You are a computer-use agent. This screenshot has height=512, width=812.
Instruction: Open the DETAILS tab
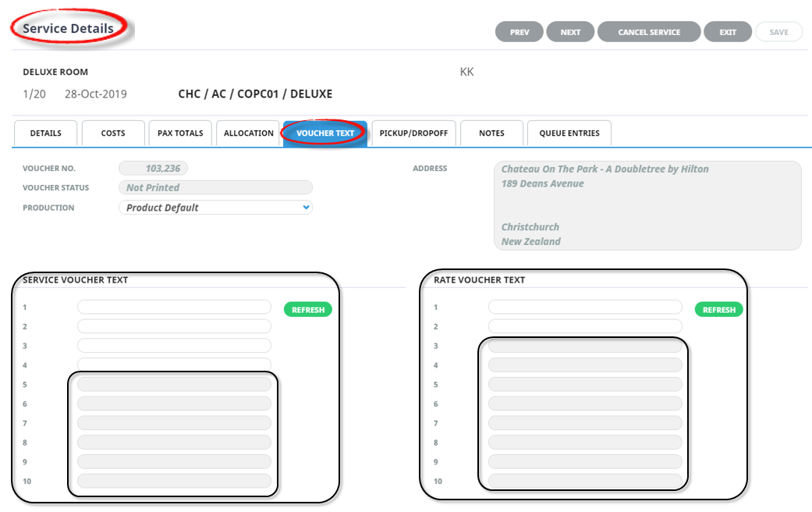click(46, 133)
